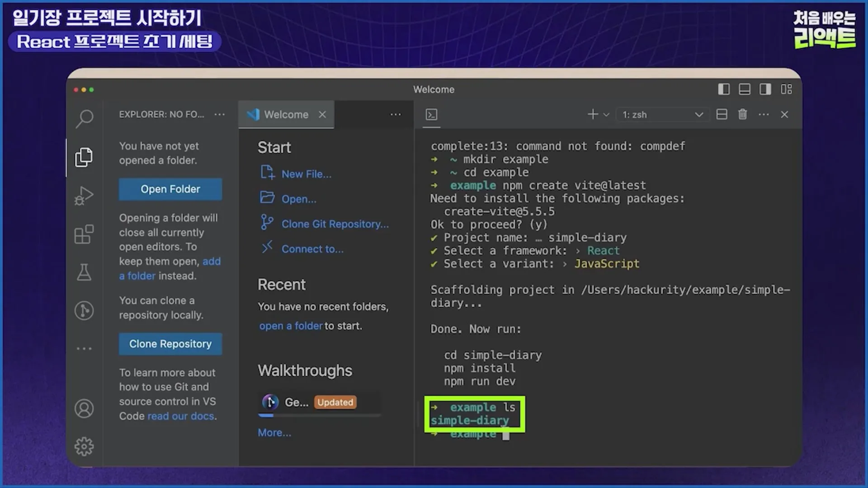Add a new terminal with plus
This screenshot has width=868, height=488.
pyautogui.click(x=593, y=114)
